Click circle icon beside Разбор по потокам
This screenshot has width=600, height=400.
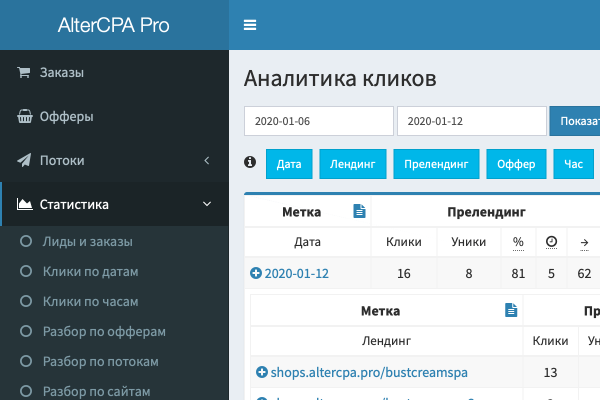(26, 361)
